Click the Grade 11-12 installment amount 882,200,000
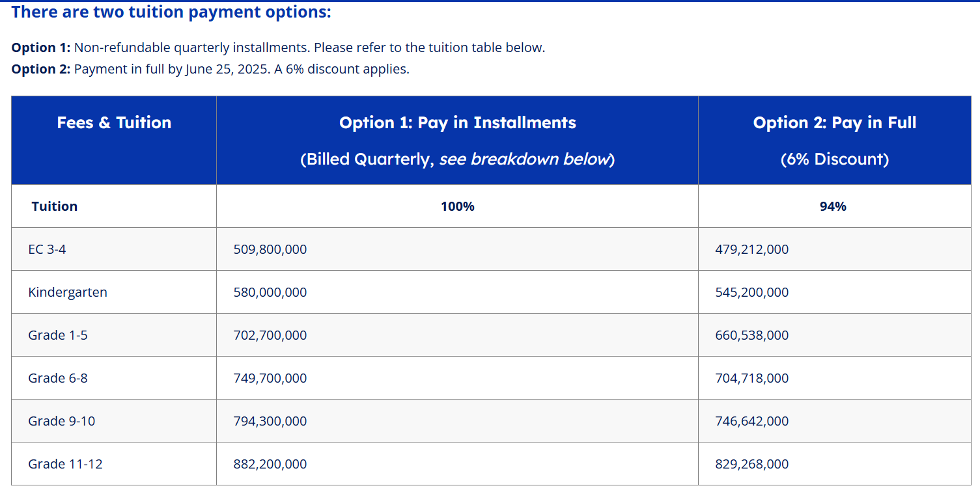 [270, 464]
